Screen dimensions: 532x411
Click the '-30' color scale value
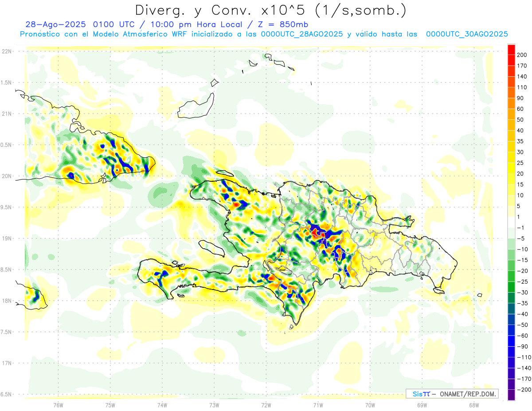tap(523, 293)
